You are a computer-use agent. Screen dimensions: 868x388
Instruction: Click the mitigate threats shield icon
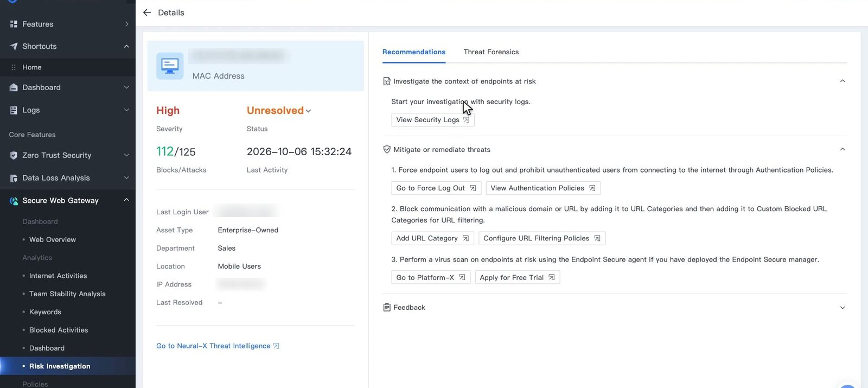coord(387,150)
